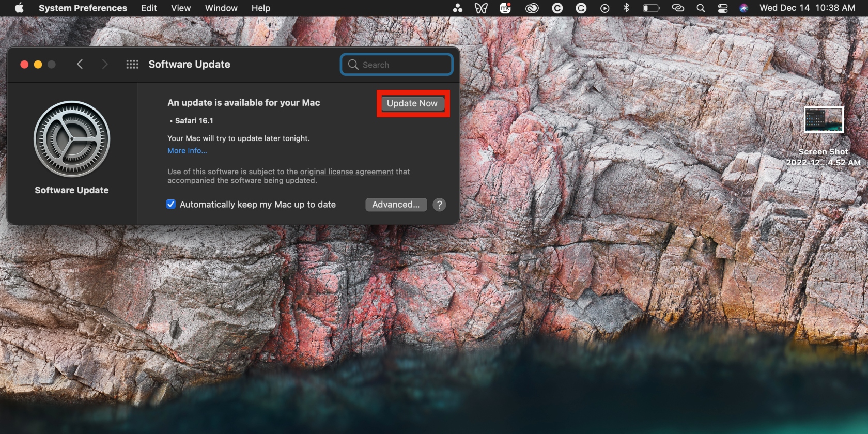Click the cat face menu bar icon
Image resolution: width=868 pixels, height=434 pixels.
(505, 8)
